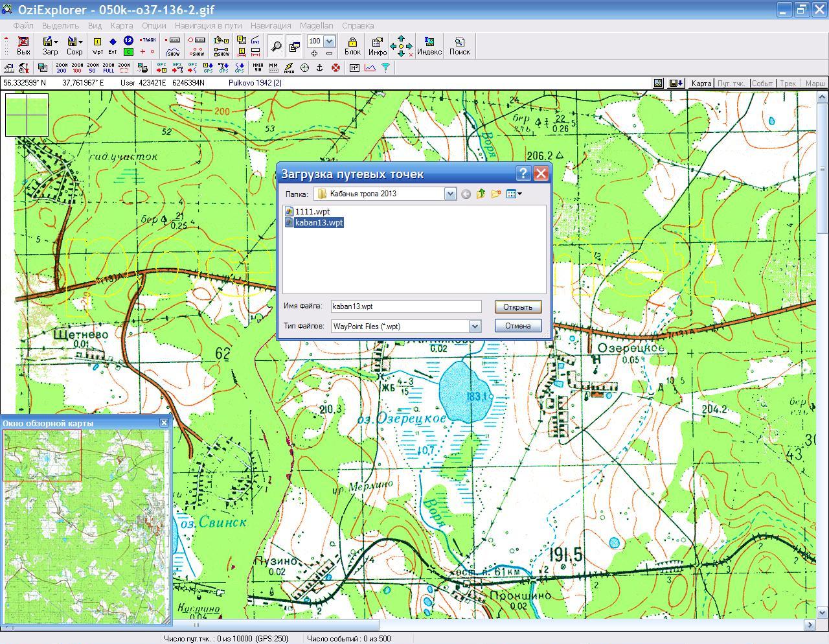This screenshot has width=829, height=644.
Task: Click the Имя файла input field
Action: click(406, 306)
